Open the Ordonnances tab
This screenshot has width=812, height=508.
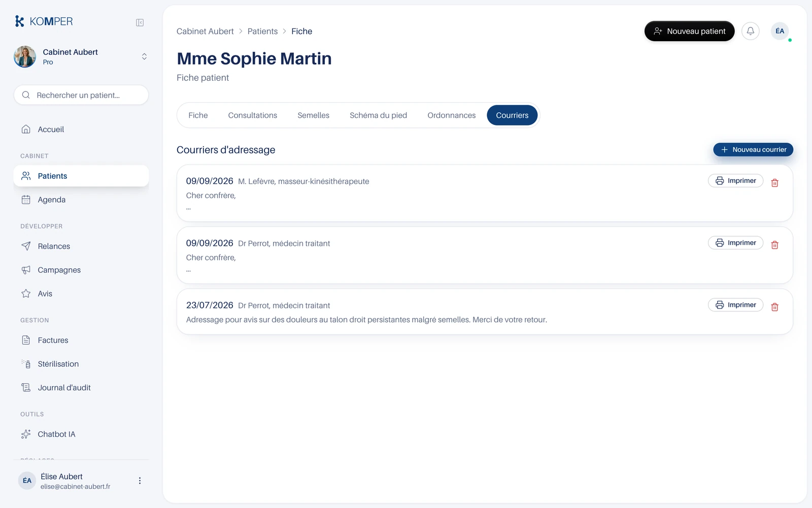(452, 115)
